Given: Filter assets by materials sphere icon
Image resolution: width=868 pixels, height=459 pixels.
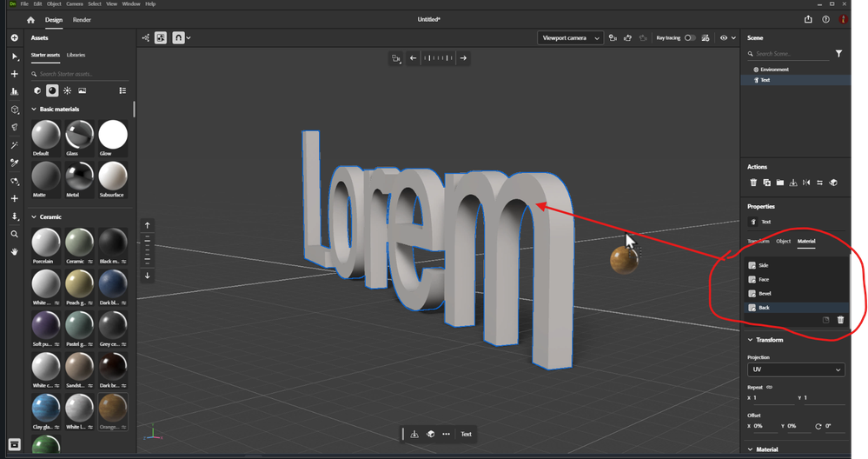Looking at the screenshot, I should pyautogui.click(x=52, y=90).
